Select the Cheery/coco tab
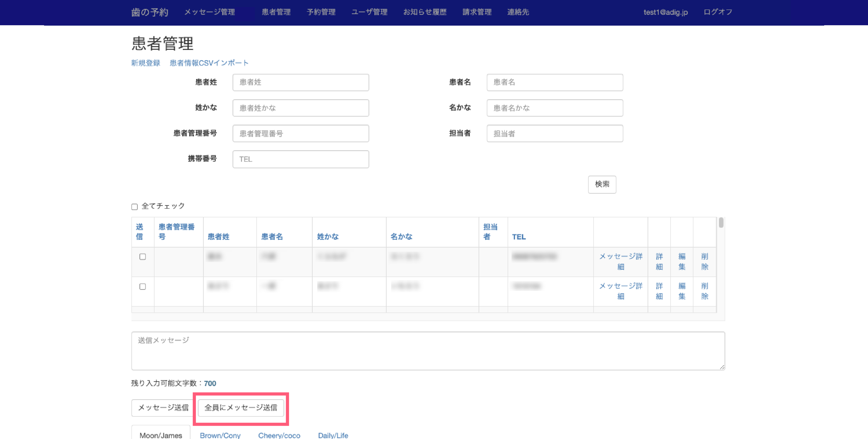Viewport: 868px width, 439px height. click(279, 435)
